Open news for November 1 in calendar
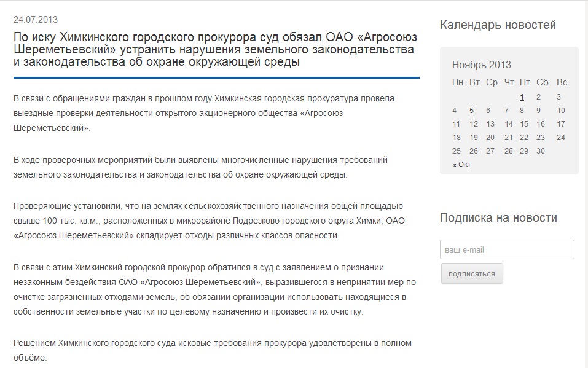Screen dimensions: 588x368 [522, 96]
